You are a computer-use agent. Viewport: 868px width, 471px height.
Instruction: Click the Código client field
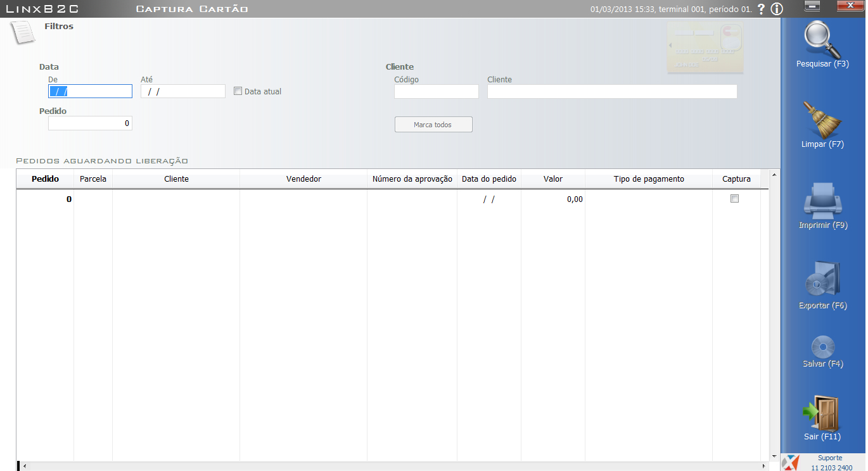pyautogui.click(x=437, y=91)
